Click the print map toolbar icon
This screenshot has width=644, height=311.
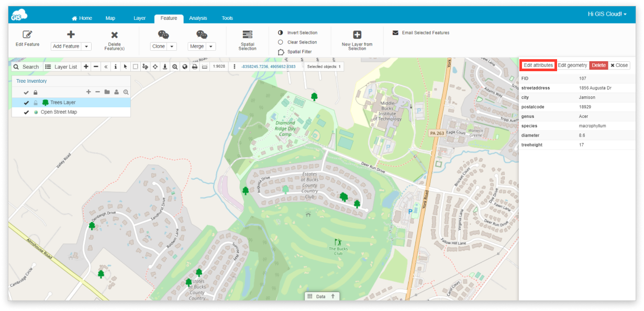194,67
